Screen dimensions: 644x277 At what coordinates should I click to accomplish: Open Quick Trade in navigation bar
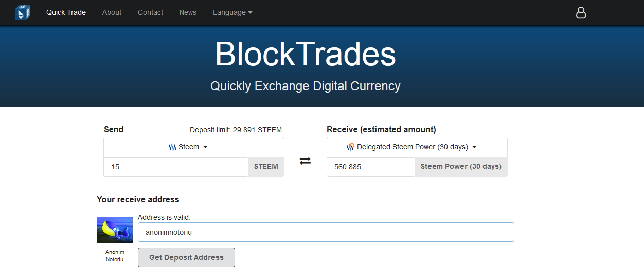tap(66, 12)
